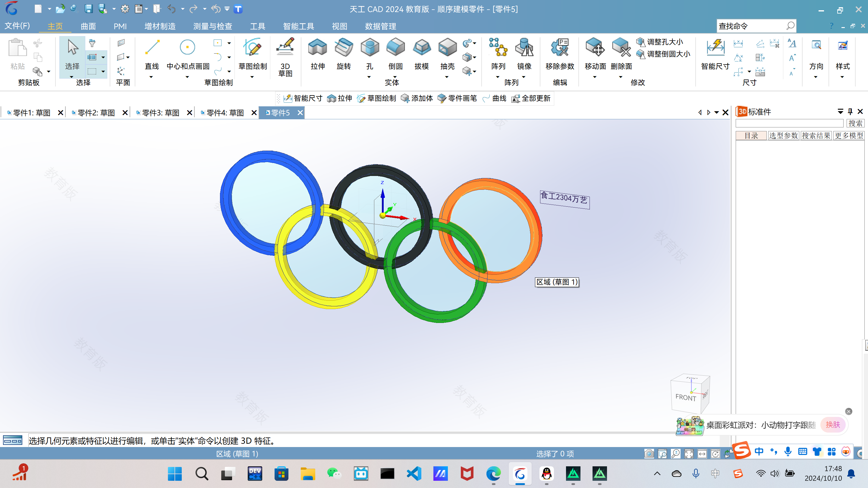Switch to the 曲面 ribbon tab
Viewport: 868px width, 488px height.
(x=88, y=26)
